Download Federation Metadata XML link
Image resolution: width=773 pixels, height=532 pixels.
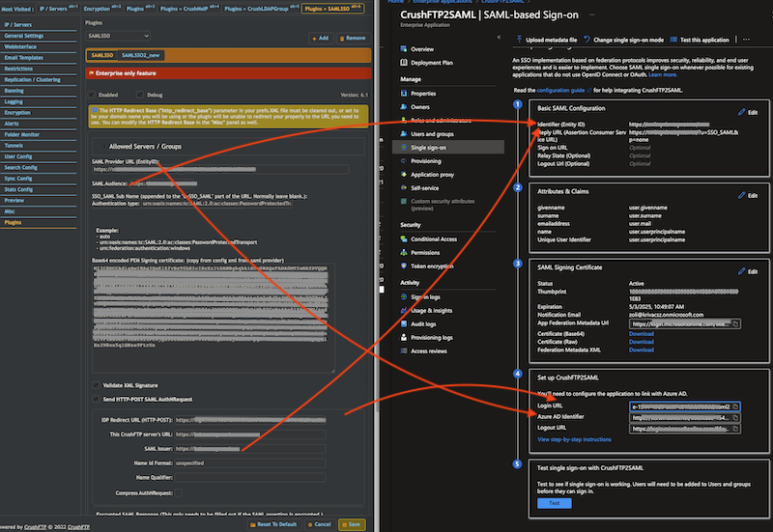(x=642, y=350)
